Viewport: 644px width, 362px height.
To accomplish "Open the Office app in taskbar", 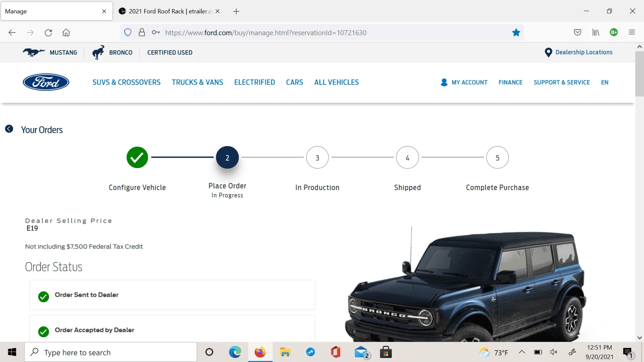I will pyautogui.click(x=336, y=352).
